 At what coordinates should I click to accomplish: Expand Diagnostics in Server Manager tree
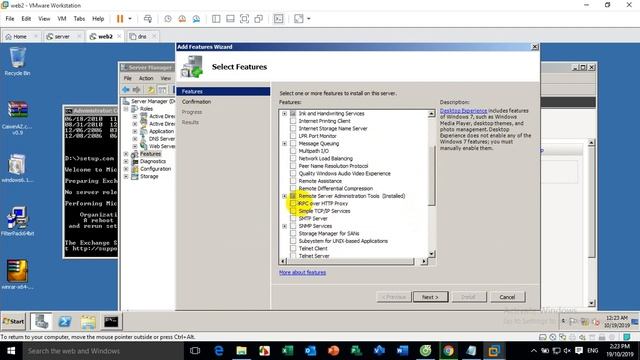click(126, 161)
